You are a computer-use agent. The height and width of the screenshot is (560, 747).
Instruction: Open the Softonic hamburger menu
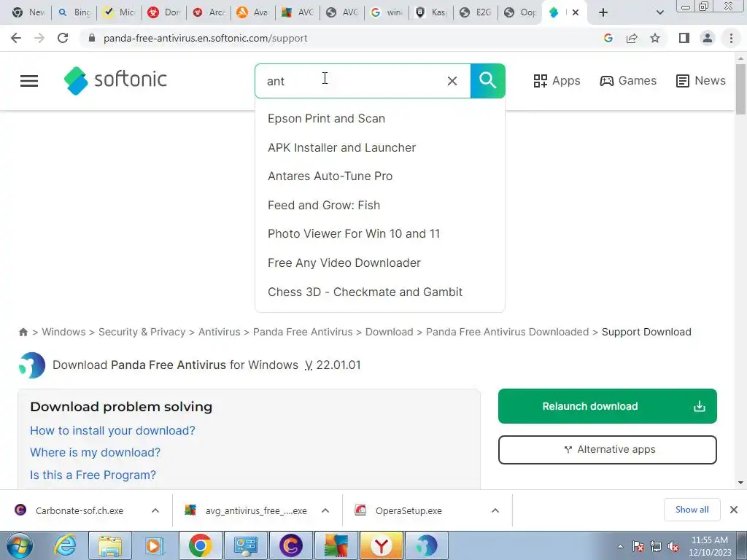click(x=29, y=80)
